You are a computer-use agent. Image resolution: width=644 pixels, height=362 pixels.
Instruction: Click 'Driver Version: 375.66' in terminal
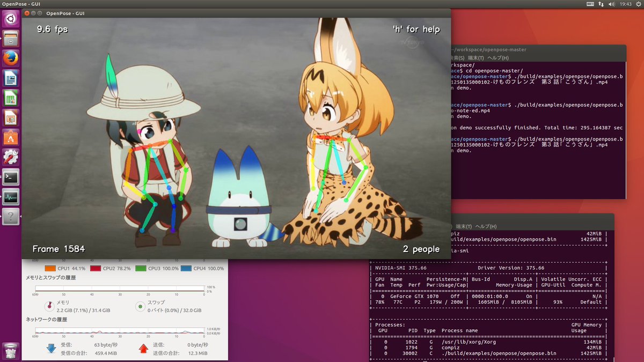[511, 268]
